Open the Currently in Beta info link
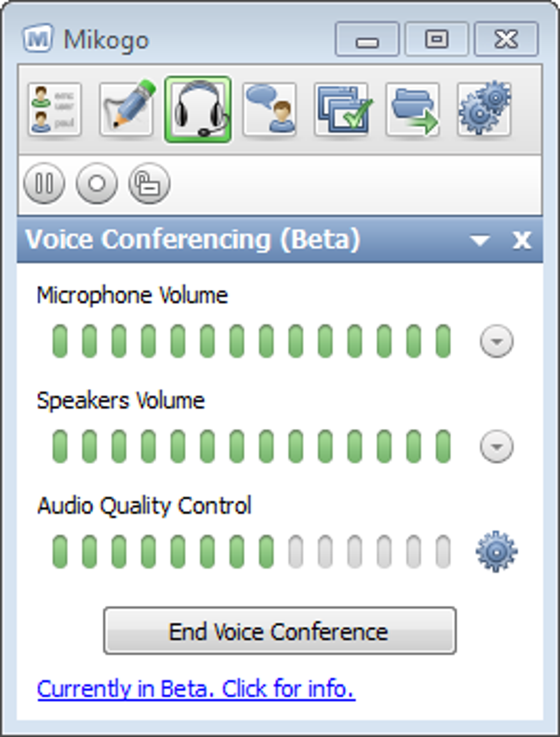 pyautogui.click(x=196, y=689)
